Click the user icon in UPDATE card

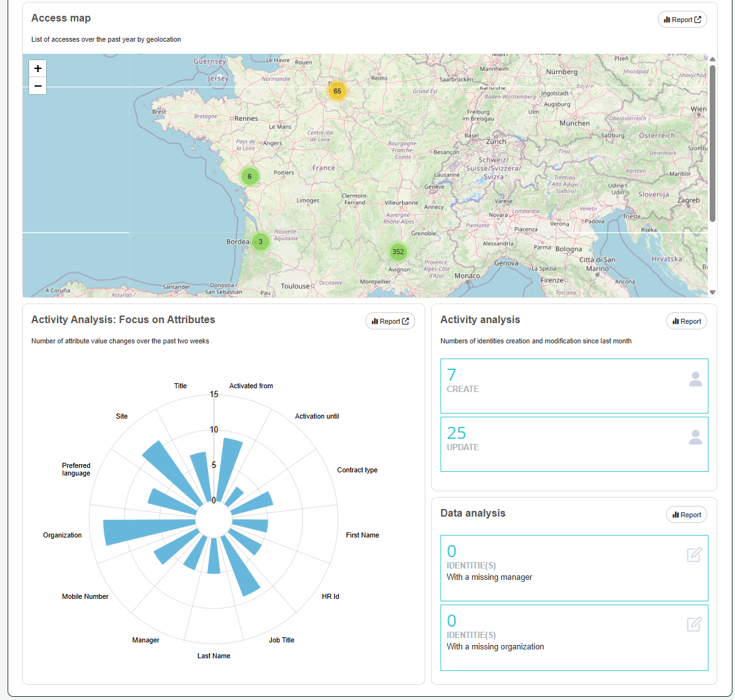[695, 438]
